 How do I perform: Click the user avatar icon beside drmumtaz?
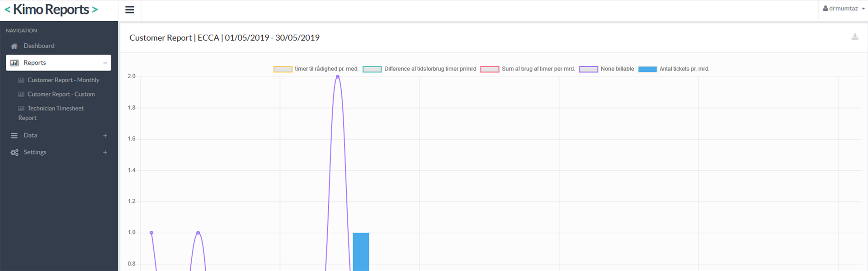tap(826, 9)
